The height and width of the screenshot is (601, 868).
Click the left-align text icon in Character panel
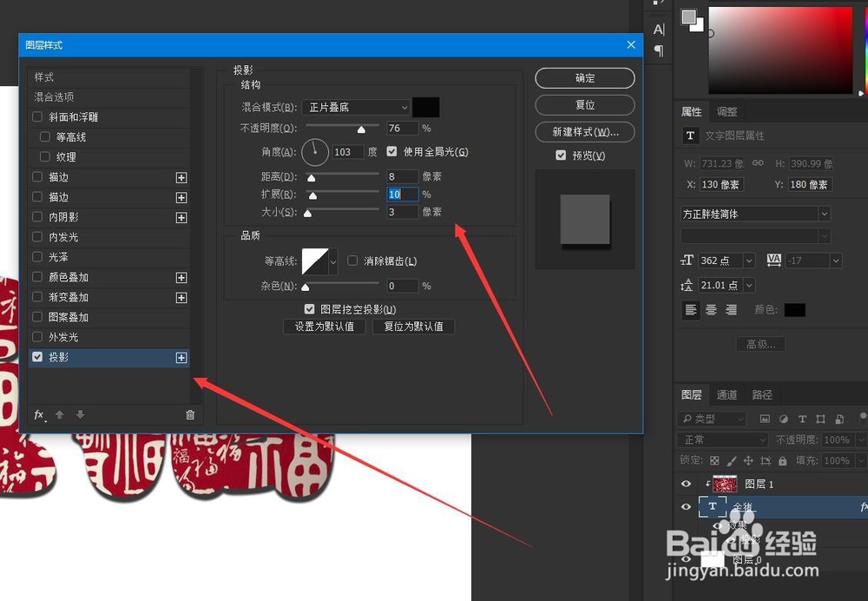[691, 309]
